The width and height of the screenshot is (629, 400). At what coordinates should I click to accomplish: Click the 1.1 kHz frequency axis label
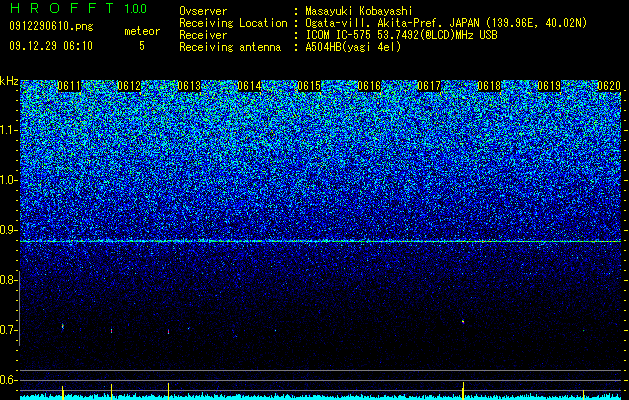[x=10, y=130]
